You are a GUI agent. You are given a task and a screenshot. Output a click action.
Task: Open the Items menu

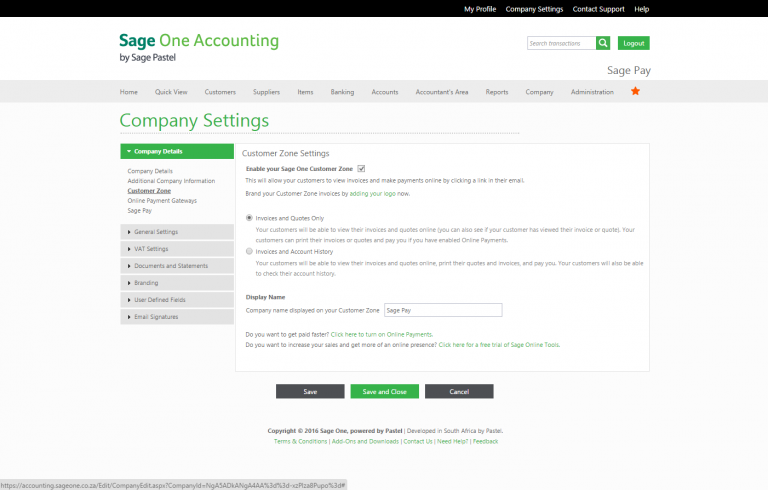pos(305,92)
